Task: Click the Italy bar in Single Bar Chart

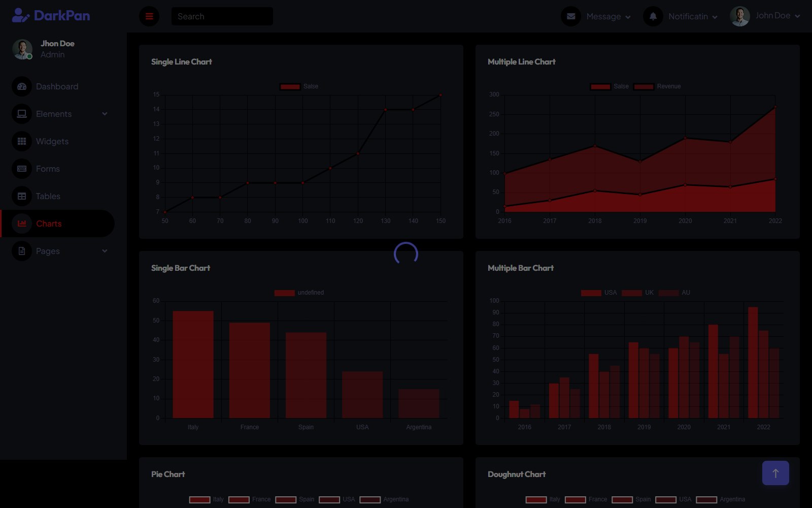Action: (193, 364)
